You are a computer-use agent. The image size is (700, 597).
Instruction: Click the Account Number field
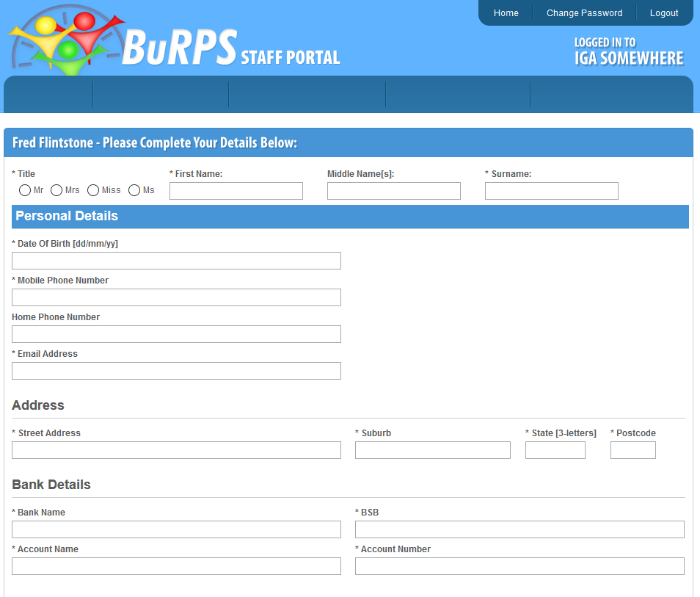pyautogui.click(x=519, y=566)
